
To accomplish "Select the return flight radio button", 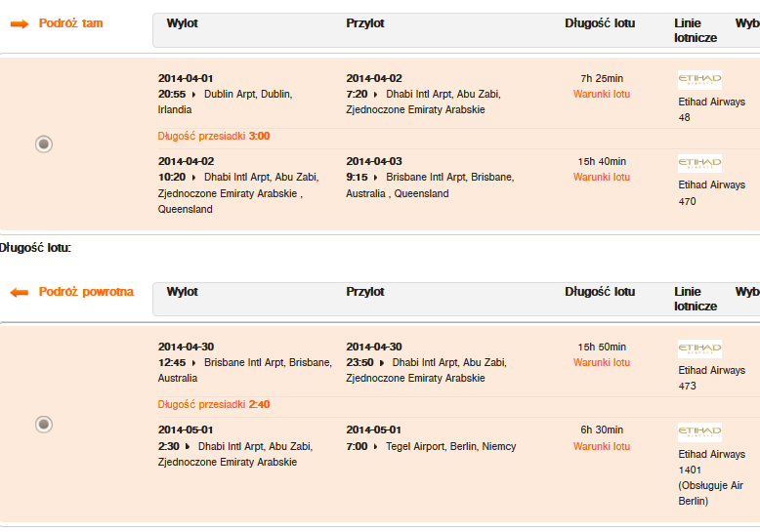I will pyautogui.click(x=44, y=424).
